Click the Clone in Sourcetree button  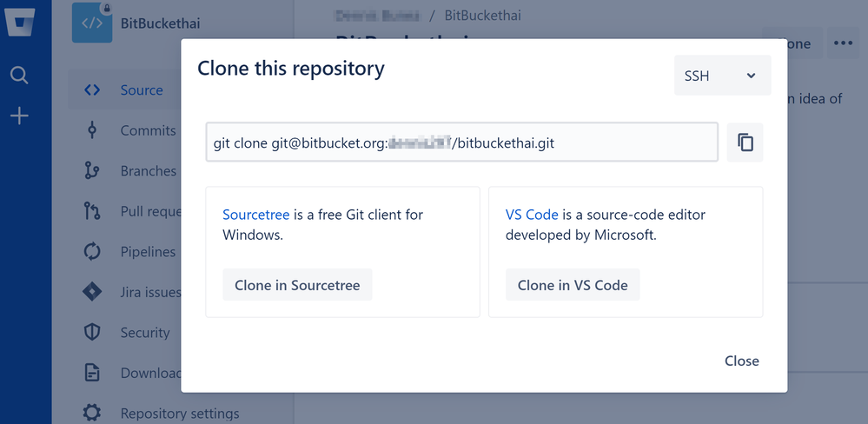click(297, 285)
